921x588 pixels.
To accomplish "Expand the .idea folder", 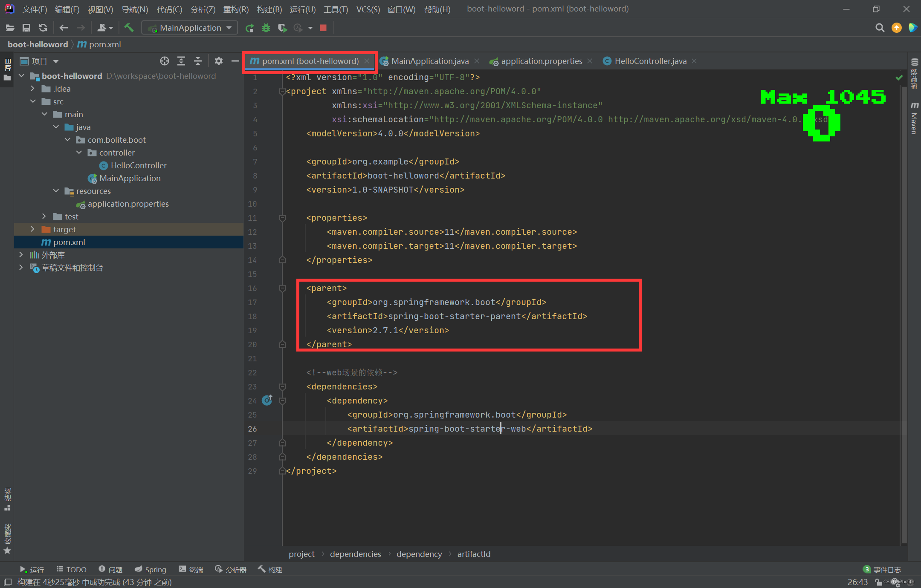I will coord(33,89).
